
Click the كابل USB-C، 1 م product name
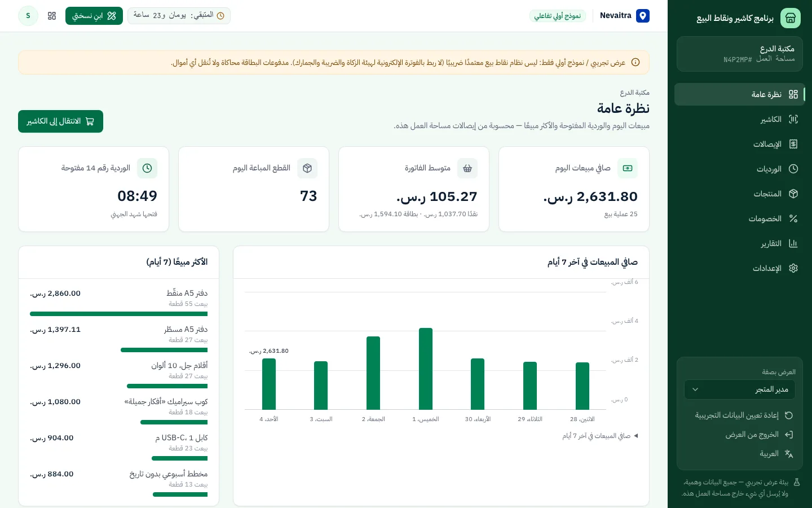click(x=182, y=437)
